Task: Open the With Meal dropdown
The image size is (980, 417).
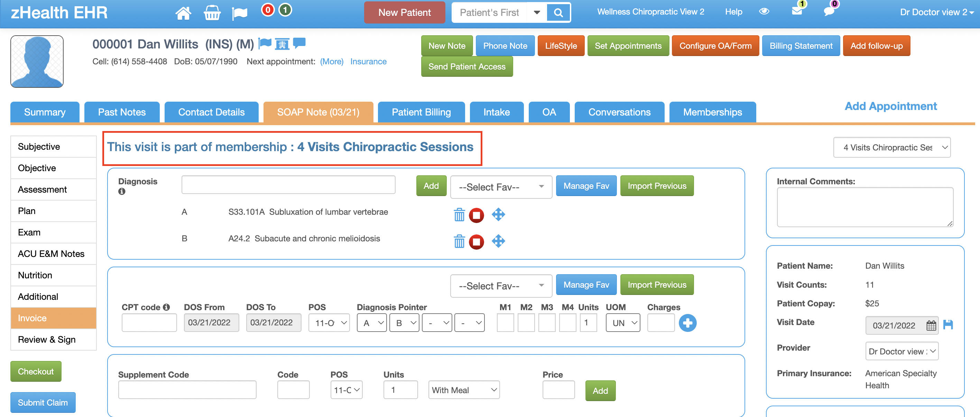Action: [464, 390]
